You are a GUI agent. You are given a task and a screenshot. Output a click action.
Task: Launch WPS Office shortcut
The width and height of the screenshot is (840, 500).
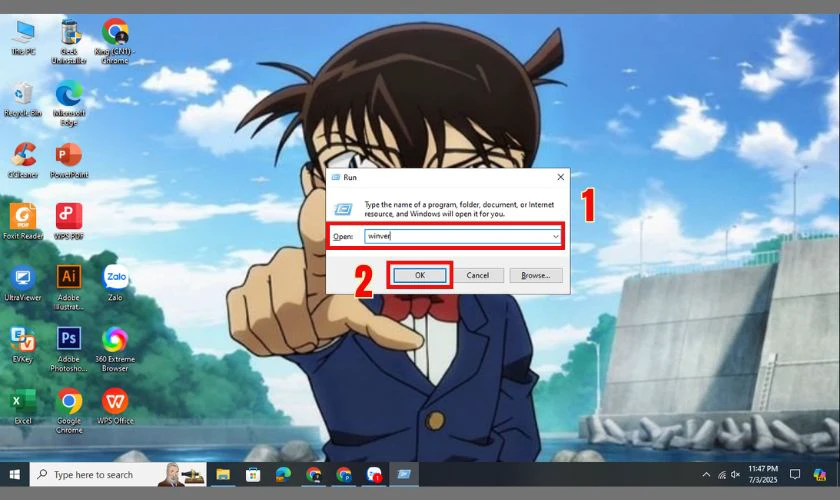coord(115,406)
